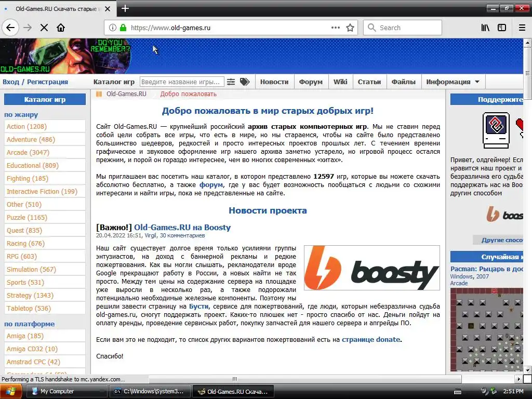Open the Новости menu item
Image resolution: width=532 pixels, height=399 pixels.
pyautogui.click(x=274, y=82)
